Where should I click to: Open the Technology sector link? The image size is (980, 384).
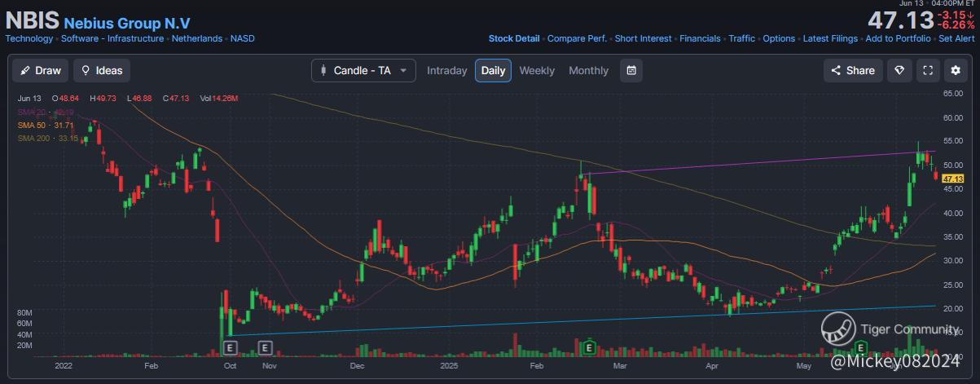(29, 38)
